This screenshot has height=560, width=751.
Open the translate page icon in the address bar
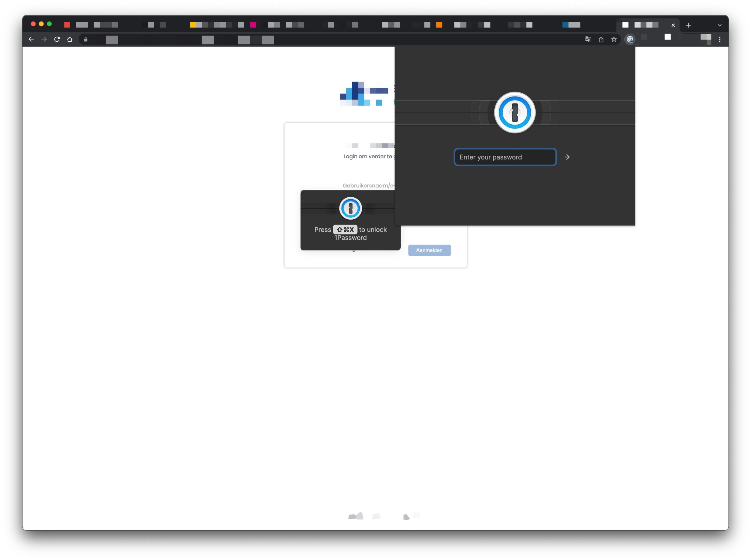pyautogui.click(x=588, y=39)
